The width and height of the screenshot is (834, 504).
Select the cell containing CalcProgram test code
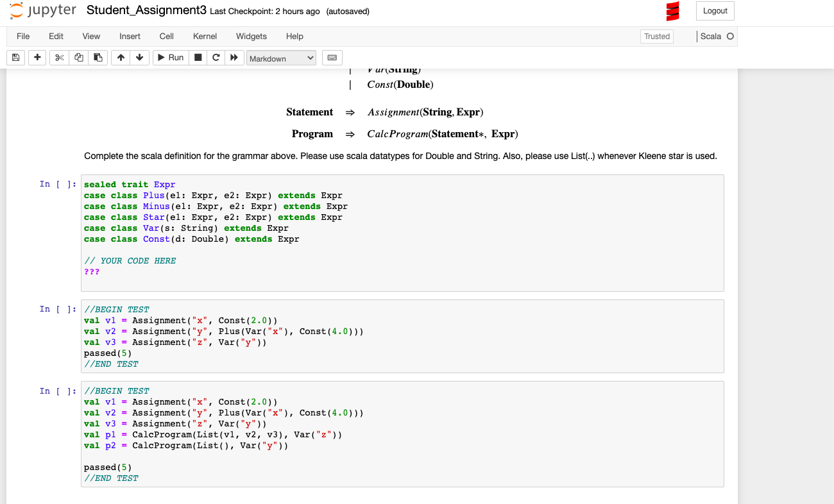(402, 434)
